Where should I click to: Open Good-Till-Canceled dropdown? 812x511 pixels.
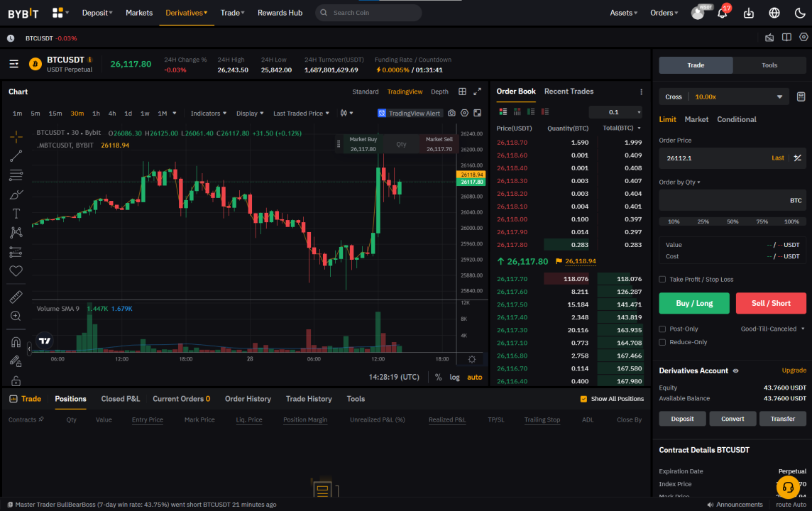click(772, 329)
